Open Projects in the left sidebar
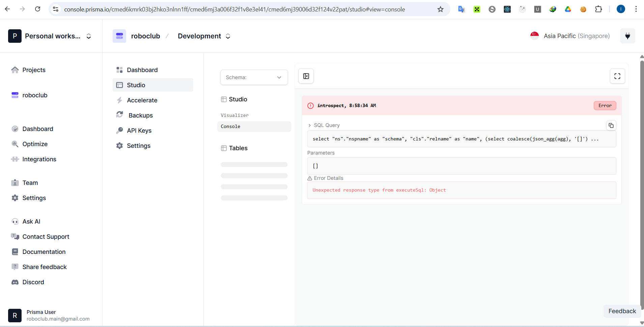The height and width of the screenshot is (327, 644). [34, 70]
